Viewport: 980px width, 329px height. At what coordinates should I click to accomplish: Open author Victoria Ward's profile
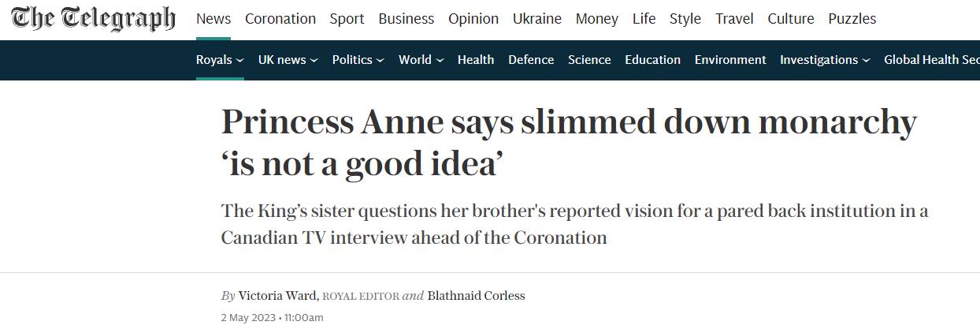tap(277, 296)
